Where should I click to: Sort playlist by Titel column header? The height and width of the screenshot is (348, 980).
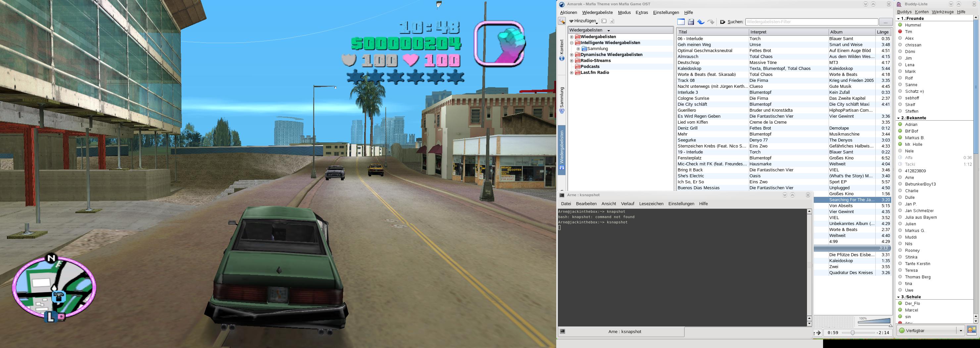click(x=712, y=32)
